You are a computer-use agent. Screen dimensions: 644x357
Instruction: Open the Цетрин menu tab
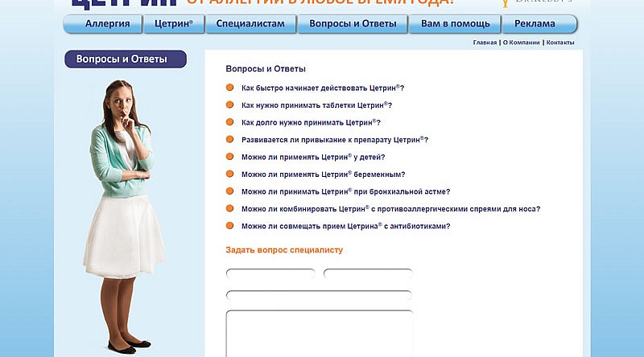point(174,24)
